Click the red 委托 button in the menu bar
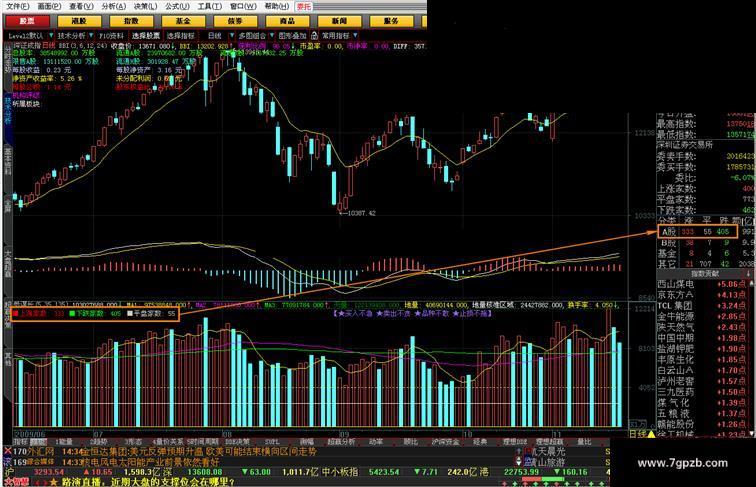This screenshot has width=756, height=487. coord(304,6)
